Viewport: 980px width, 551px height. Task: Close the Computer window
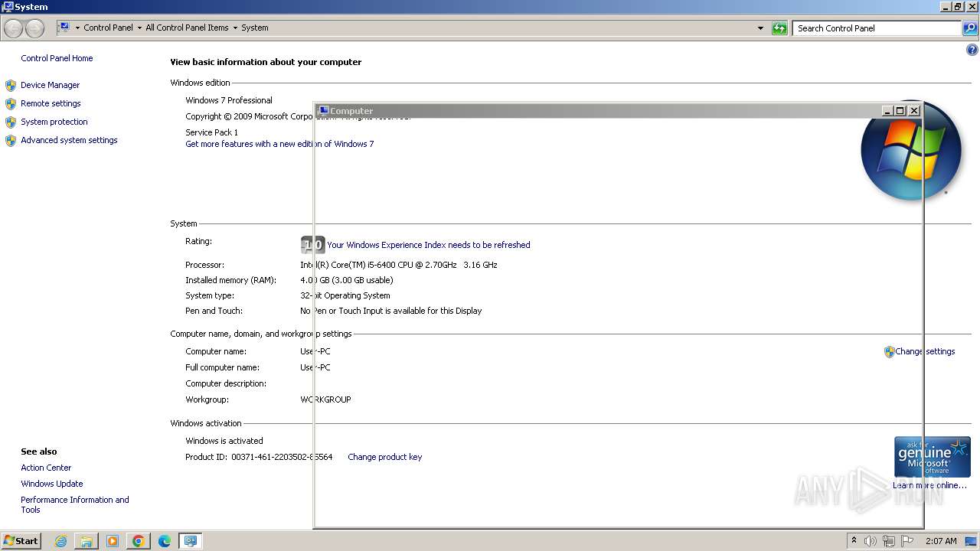coord(913,111)
